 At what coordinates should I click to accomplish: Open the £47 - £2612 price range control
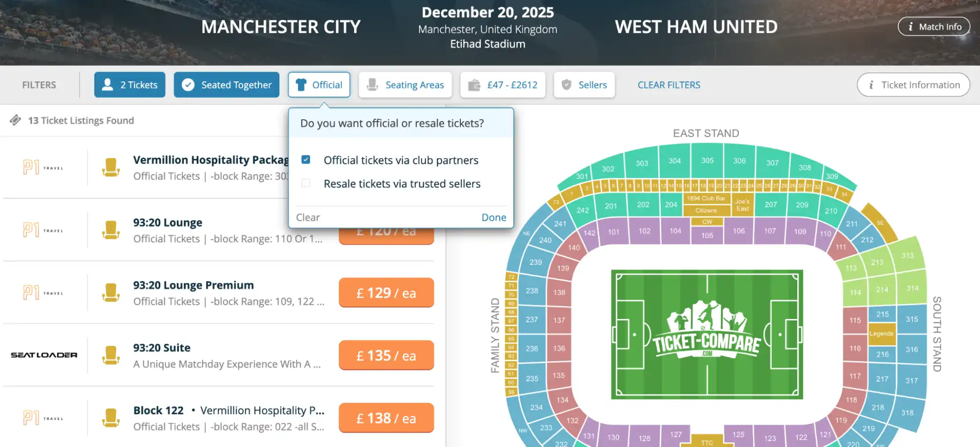(503, 84)
